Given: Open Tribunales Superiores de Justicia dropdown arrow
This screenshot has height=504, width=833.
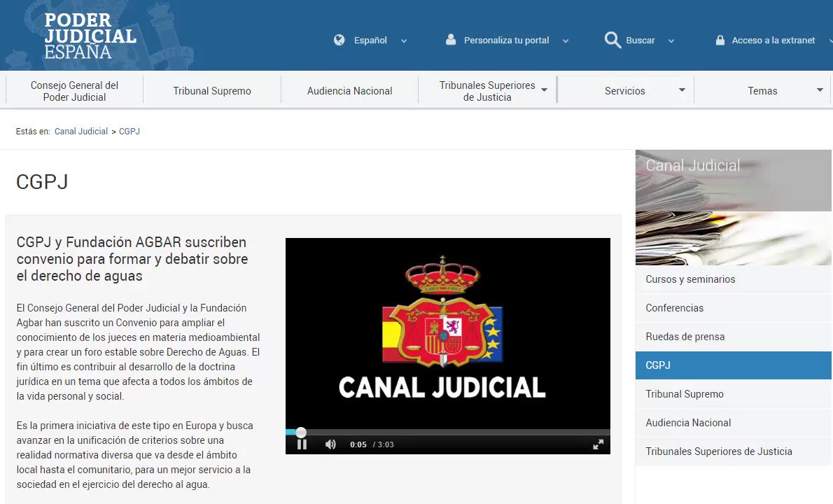Looking at the screenshot, I should click(544, 90).
